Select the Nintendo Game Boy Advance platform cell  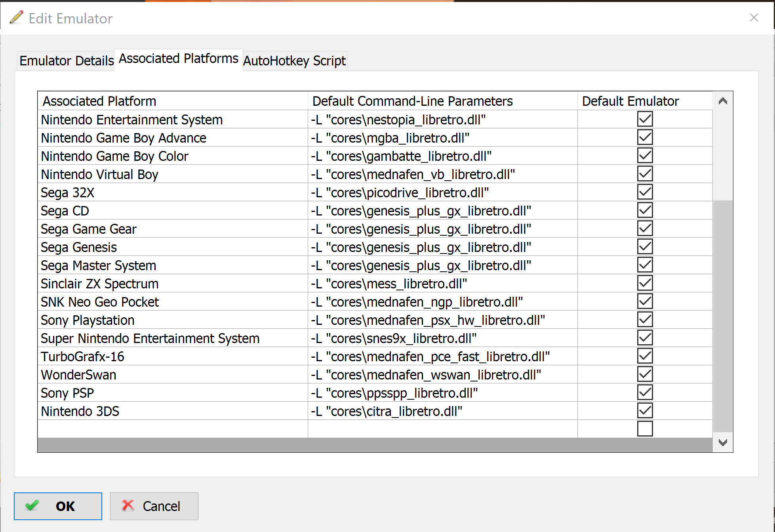(x=173, y=137)
